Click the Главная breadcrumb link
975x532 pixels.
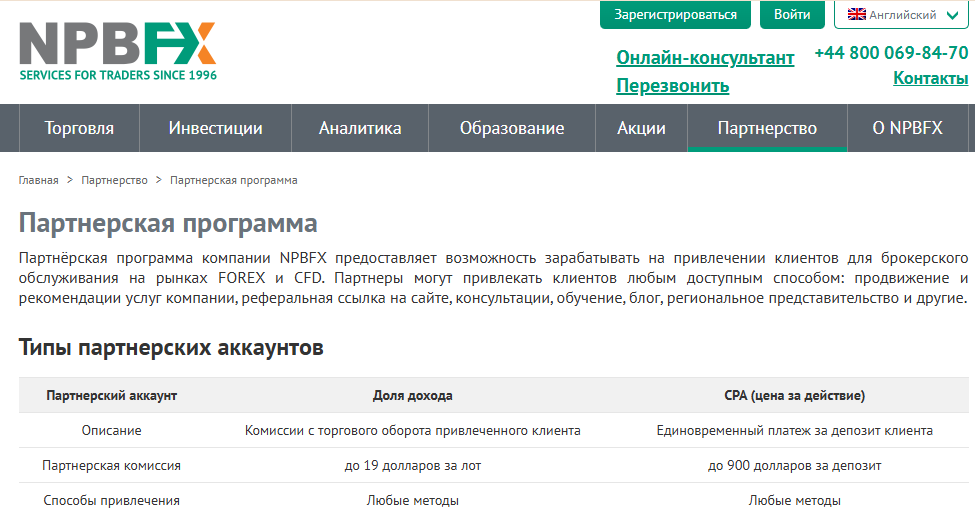click(38, 180)
